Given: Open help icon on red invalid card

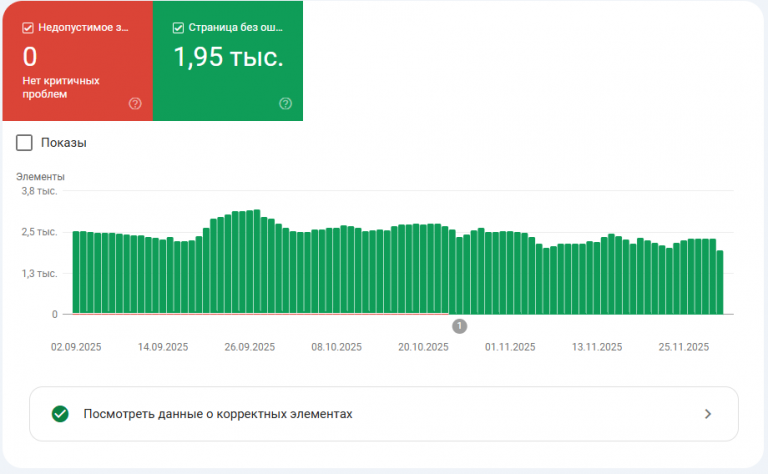Looking at the screenshot, I should point(135,103).
